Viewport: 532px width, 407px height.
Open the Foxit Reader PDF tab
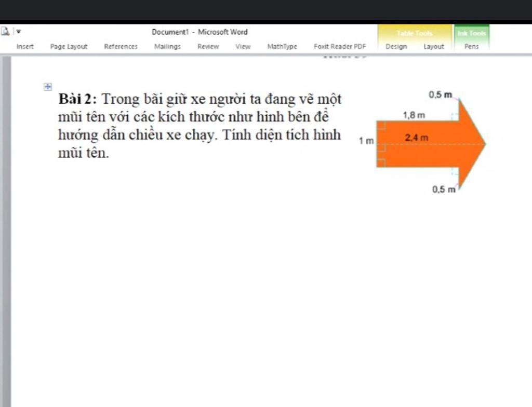pyautogui.click(x=340, y=47)
